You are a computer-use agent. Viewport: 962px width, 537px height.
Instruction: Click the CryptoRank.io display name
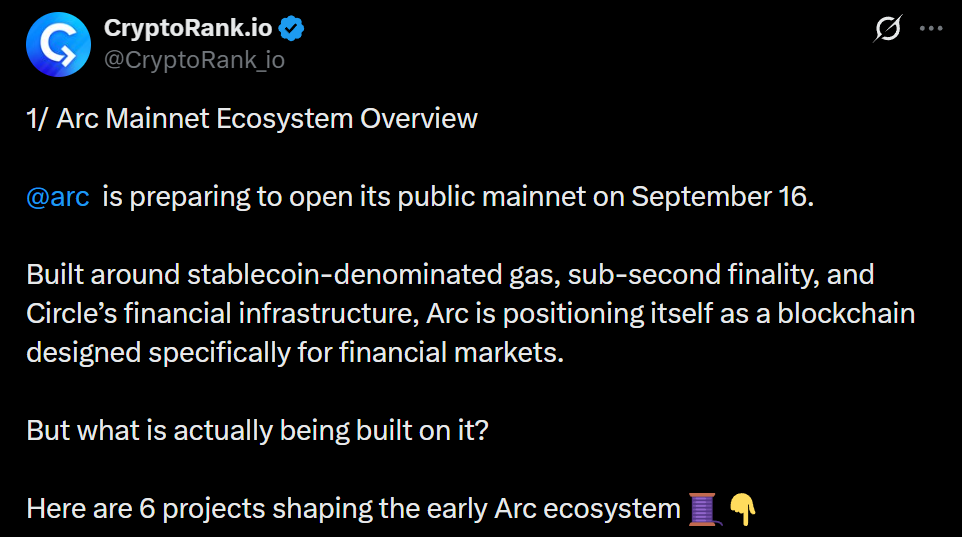pos(188,28)
